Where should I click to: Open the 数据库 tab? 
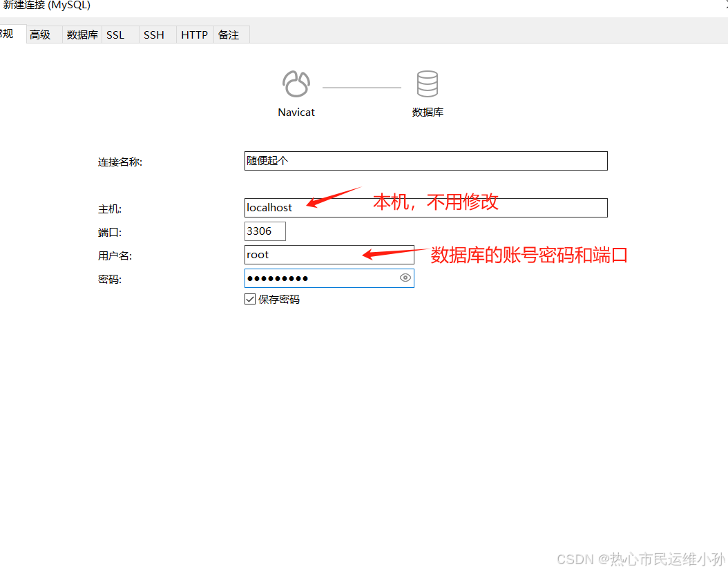coord(82,35)
